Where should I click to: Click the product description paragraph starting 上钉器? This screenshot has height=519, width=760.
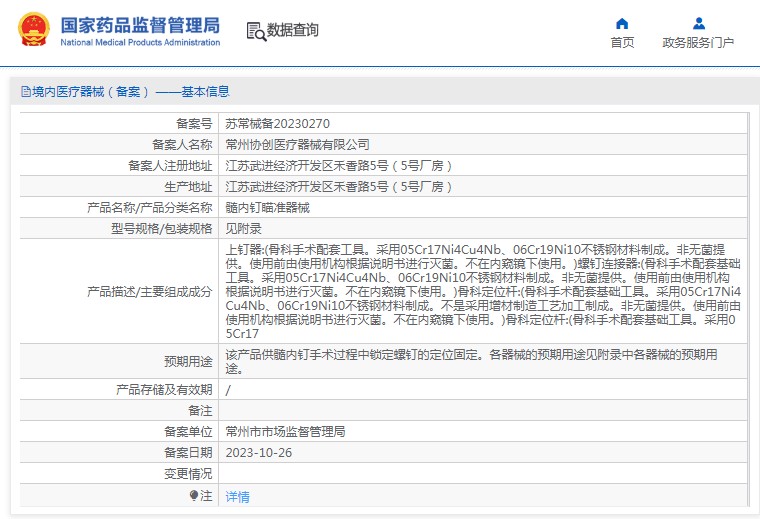(x=483, y=291)
